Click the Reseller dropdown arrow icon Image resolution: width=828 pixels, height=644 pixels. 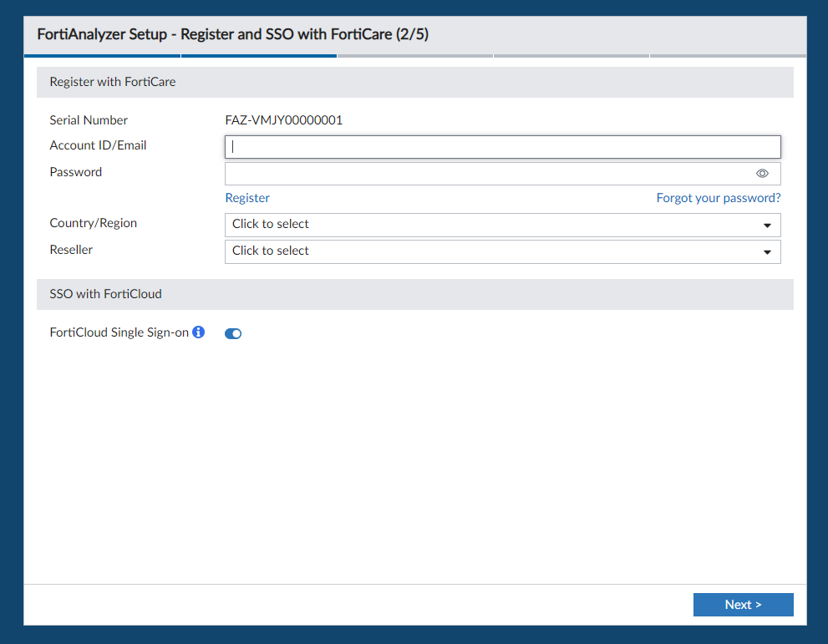point(766,251)
